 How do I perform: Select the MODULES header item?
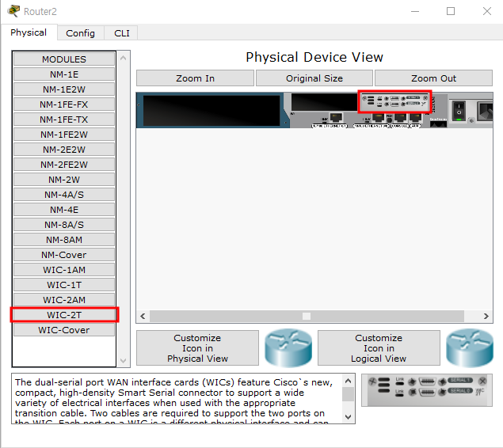(64, 59)
